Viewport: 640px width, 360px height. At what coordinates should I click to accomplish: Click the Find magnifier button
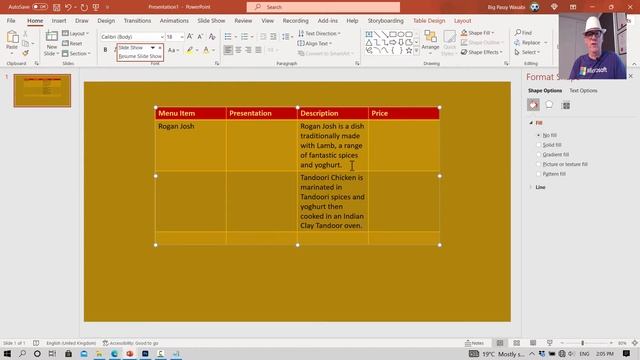(x=523, y=32)
